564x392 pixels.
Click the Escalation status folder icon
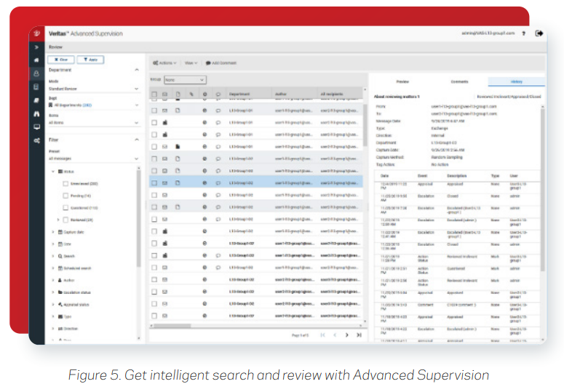click(60, 292)
